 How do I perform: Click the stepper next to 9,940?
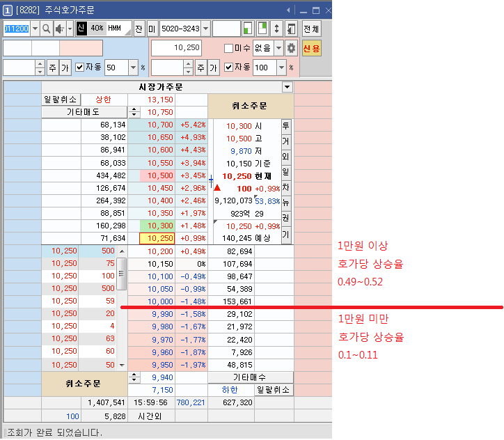134,377
